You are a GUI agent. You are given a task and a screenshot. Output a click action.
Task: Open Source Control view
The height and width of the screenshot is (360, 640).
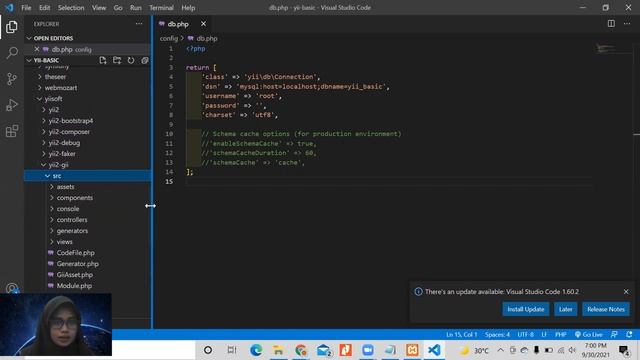pyautogui.click(x=12, y=79)
